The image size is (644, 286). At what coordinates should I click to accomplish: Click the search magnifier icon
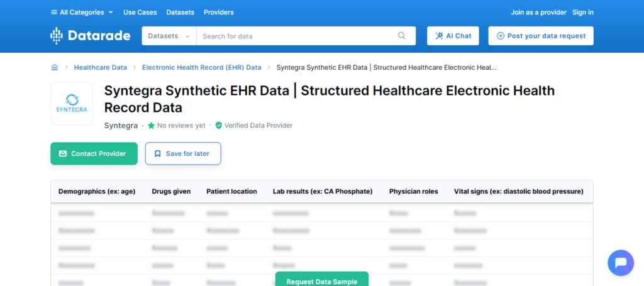click(x=402, y=36)
